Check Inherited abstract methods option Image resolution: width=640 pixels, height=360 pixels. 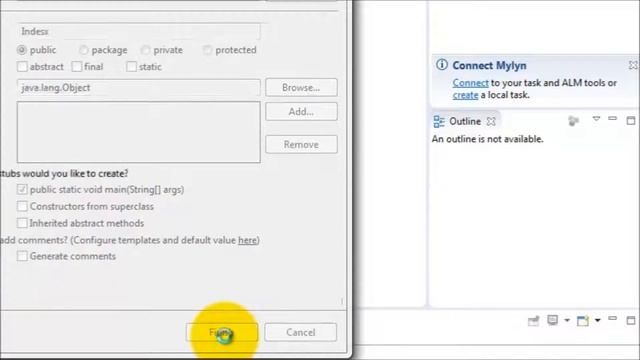[x=22, y=223]
